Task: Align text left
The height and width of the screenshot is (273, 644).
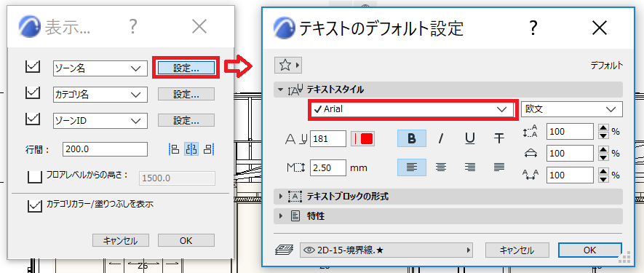Action: 412,167
